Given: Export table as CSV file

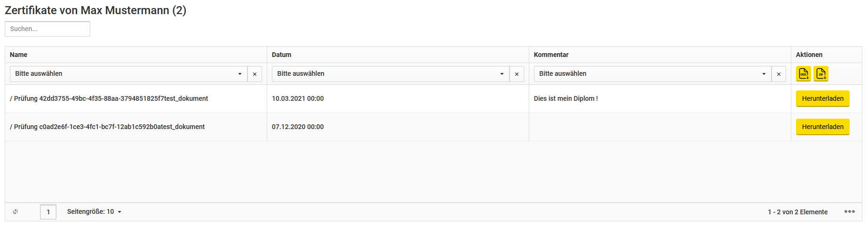Looking at the screenshot, I should pos(821,74).
